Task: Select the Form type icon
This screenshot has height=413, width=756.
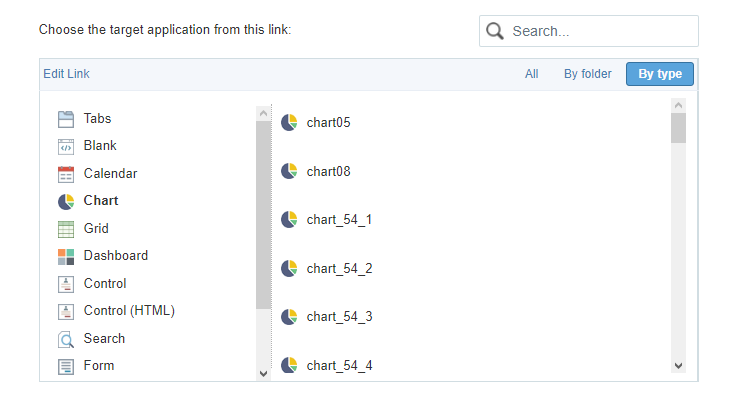Action: tap(66, 366)
